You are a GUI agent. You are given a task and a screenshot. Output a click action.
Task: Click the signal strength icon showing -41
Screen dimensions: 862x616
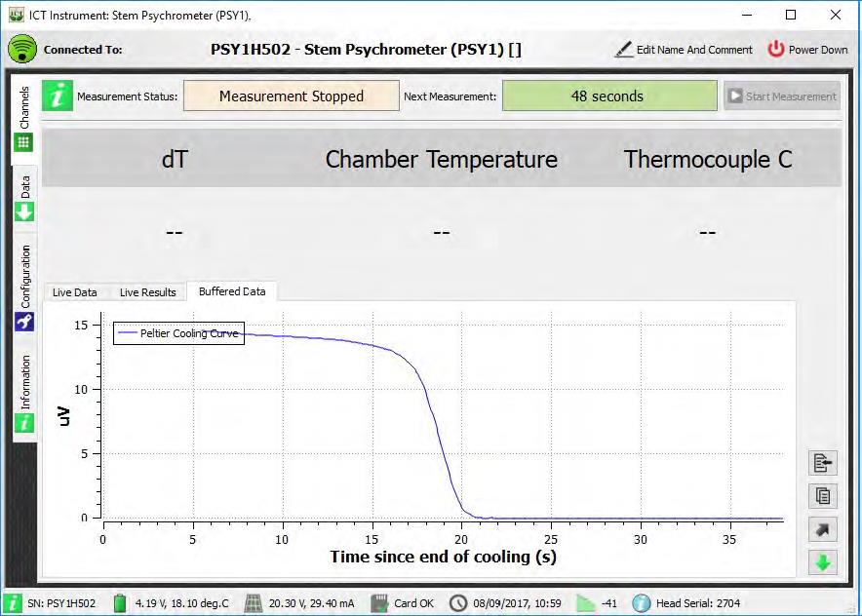585,603
